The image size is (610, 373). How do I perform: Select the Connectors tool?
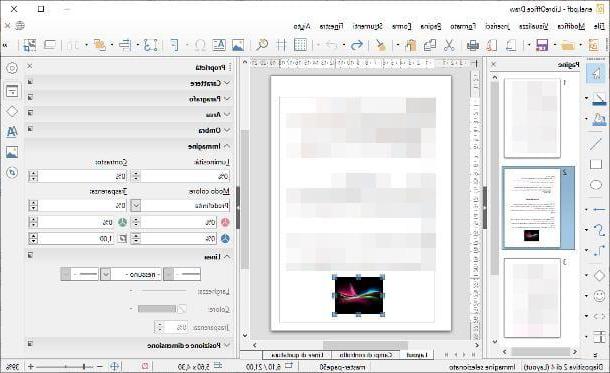coord(599,250)
